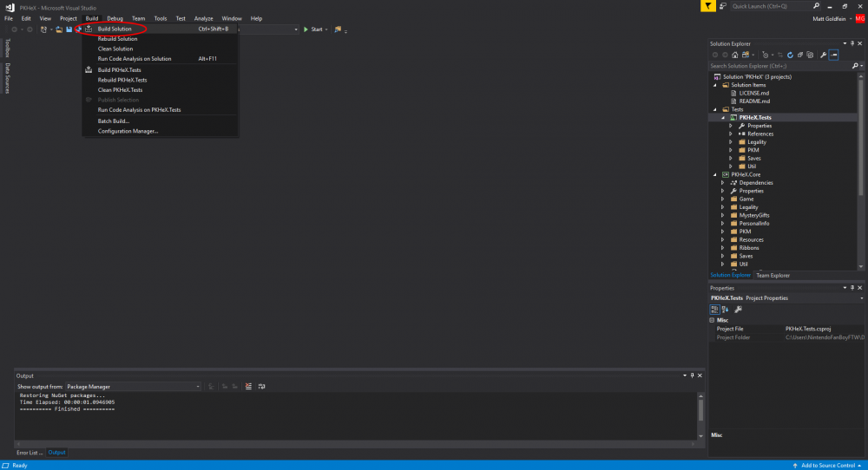Click the Home icon in Solution Explorer
This screenshot has height=470, width=868.
pos(733,55)
